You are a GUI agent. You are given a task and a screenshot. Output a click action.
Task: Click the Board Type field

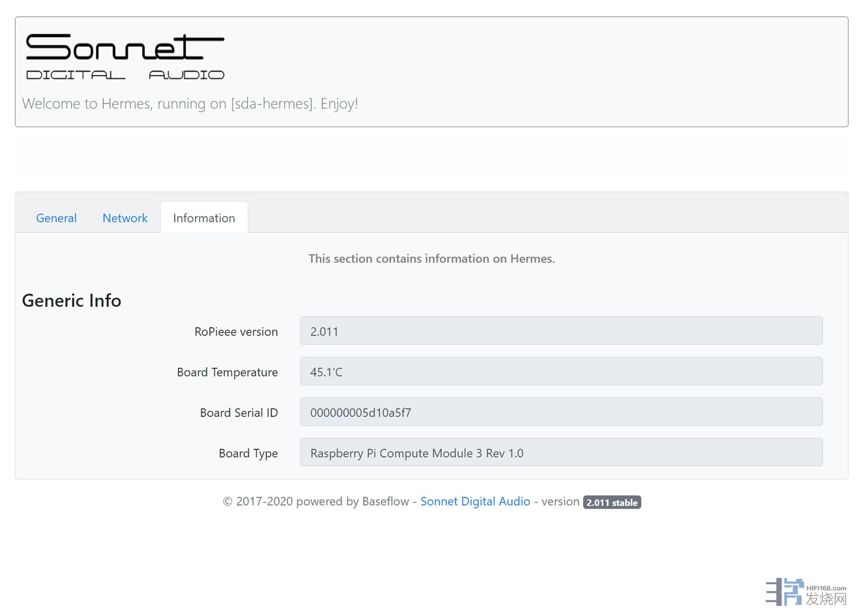pos(561,453)
